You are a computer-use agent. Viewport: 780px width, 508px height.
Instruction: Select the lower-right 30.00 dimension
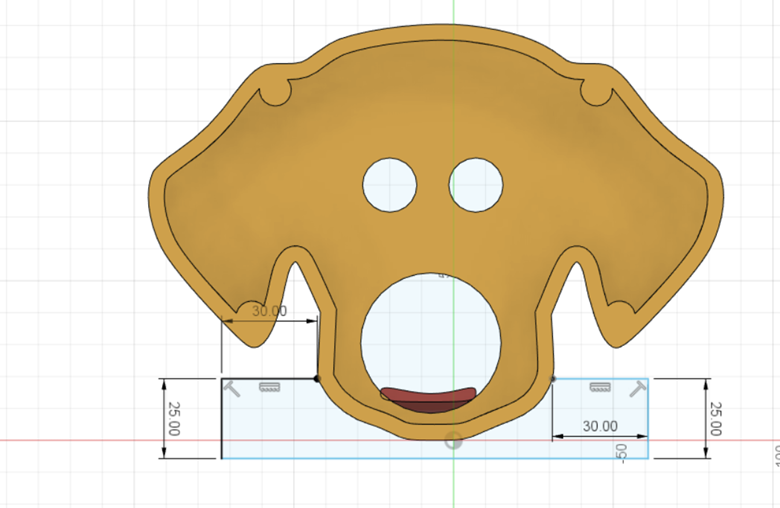[x=600, y=426]
